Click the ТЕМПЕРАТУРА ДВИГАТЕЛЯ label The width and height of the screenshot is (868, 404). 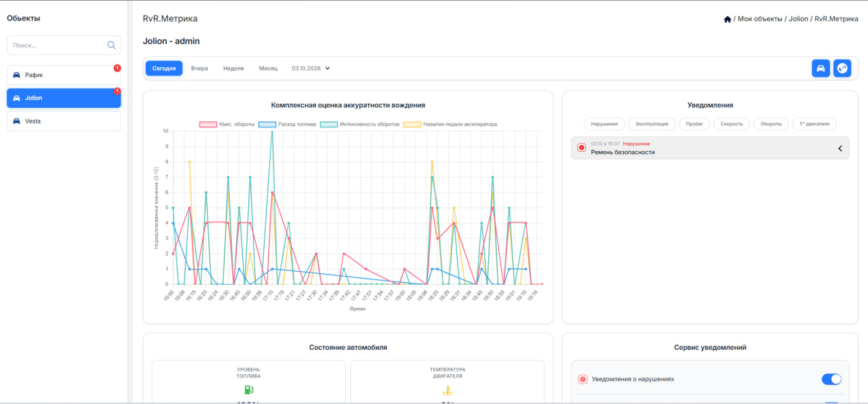448,373
